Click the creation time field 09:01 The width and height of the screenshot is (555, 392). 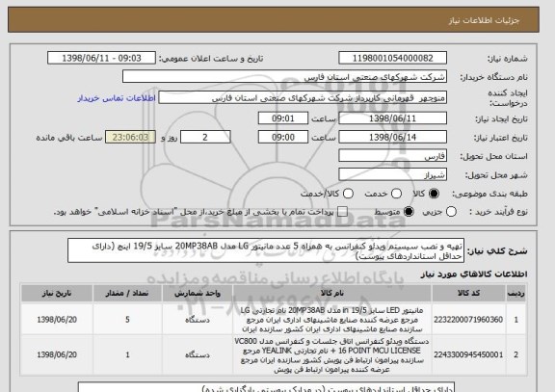283,118
